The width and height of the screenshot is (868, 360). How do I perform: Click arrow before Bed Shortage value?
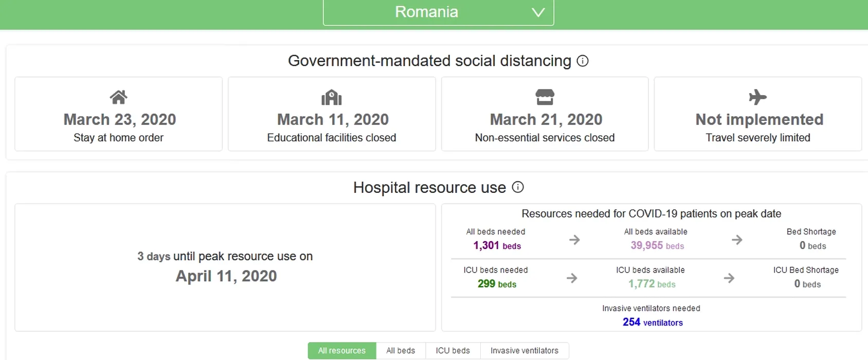pos(737,240)
